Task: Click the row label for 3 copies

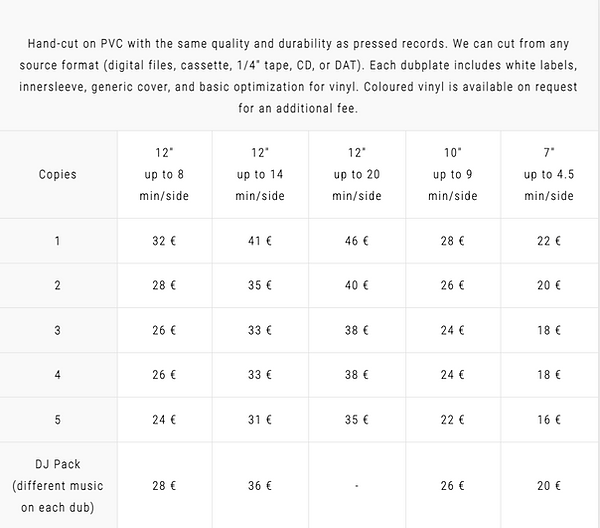Action: (x=58, y=330)
